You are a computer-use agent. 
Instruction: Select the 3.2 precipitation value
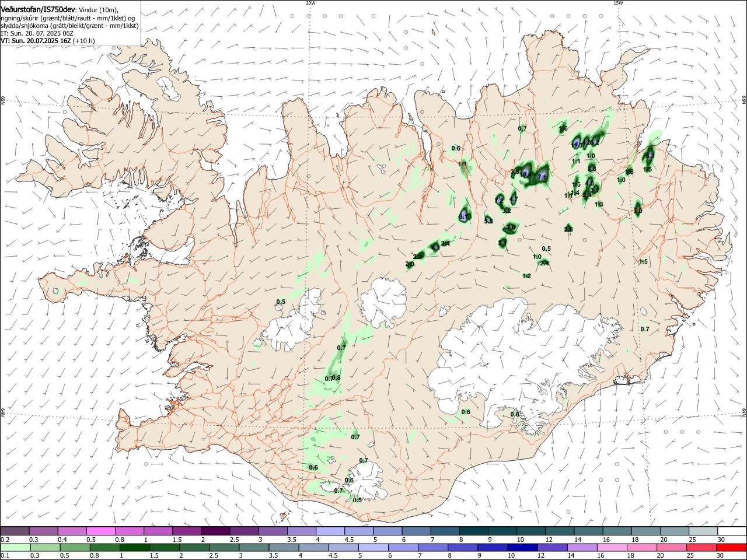507,211
